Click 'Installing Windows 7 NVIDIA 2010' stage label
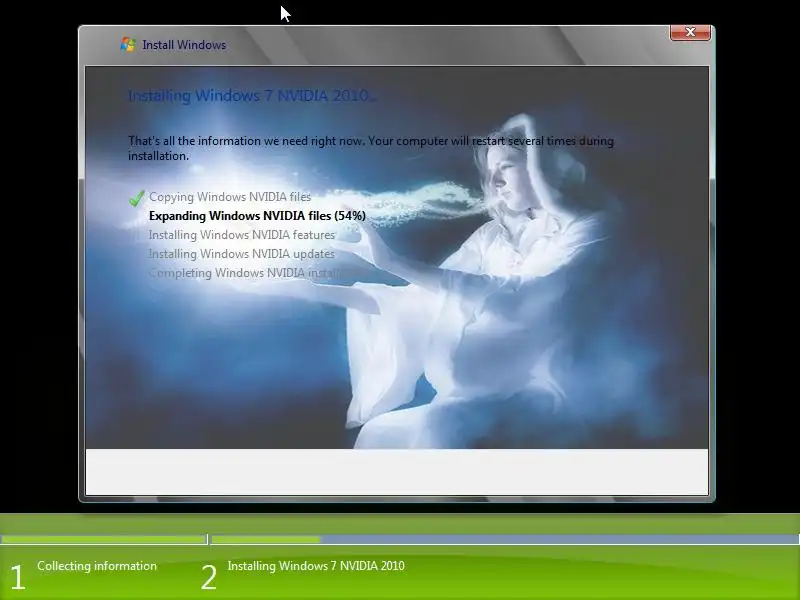This screenshot has width=800, height=600. pos(316,566)
